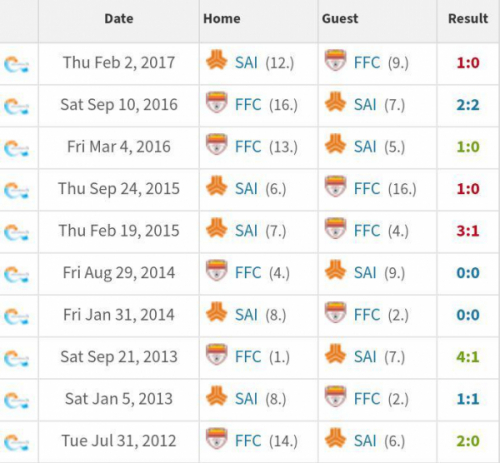This screenshot has width=500, height=463.
Task: Click the league icon beside Sat Sep 10, 2016
Action: (16, 106)
